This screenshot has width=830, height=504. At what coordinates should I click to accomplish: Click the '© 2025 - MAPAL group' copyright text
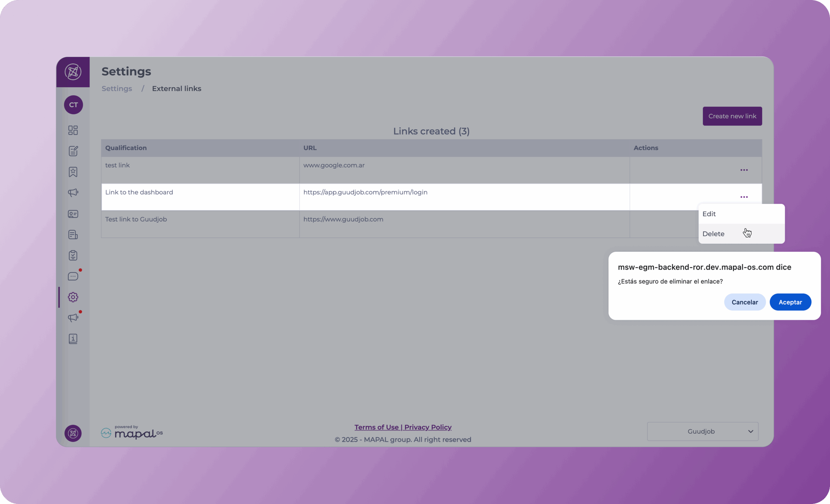tap(403, 440)
